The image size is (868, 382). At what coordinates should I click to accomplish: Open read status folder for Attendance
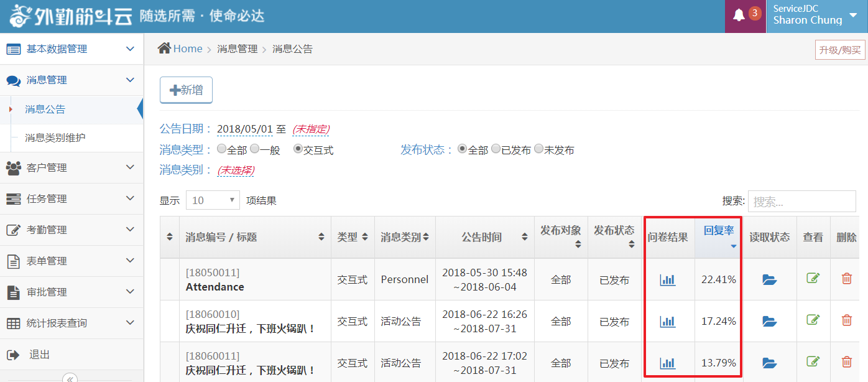pyautogui.click(x=770, y=280)
